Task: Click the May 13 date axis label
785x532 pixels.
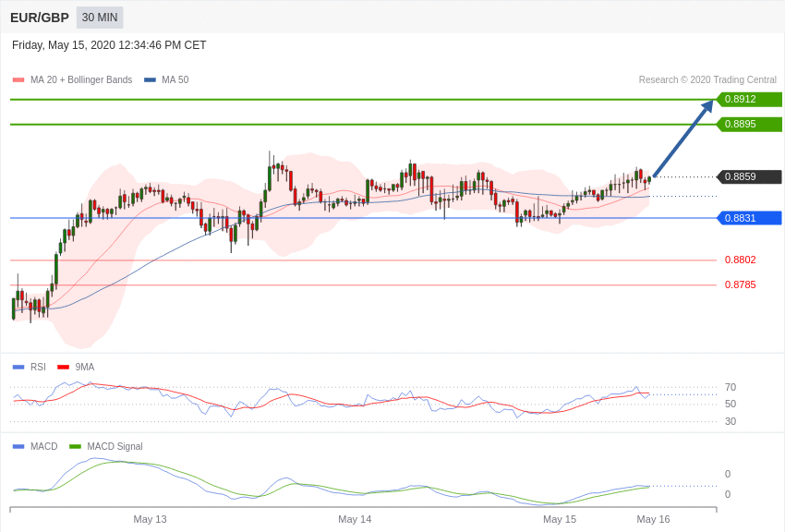Action: click(150, 519)
